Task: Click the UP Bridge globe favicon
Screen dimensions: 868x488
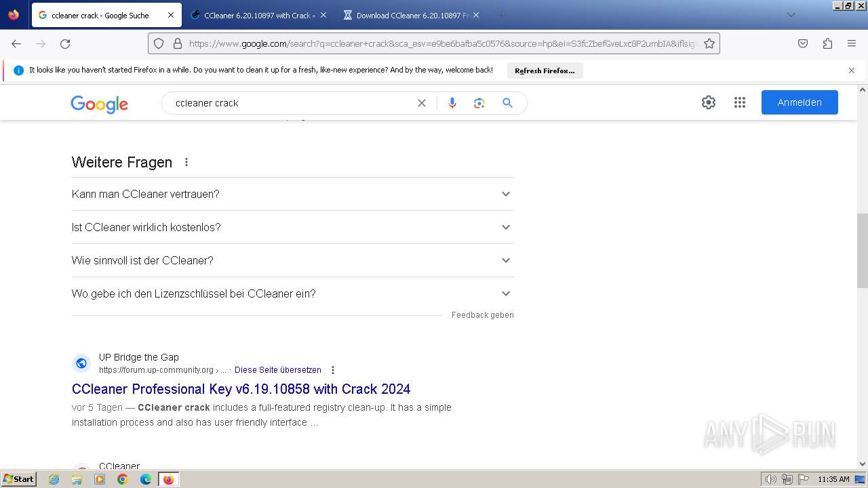Action: 81,363
